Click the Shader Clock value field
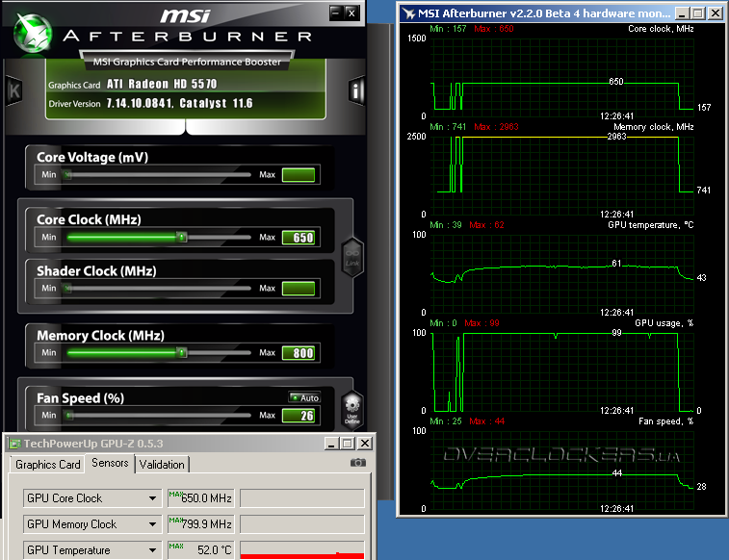This screenshot has height=560, width=729. (x=299, y=289)
